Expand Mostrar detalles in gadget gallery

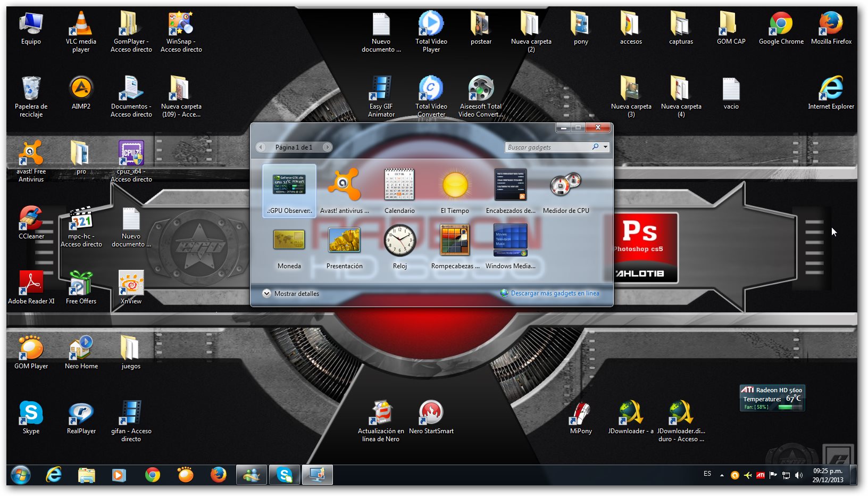tap(291, 293)
